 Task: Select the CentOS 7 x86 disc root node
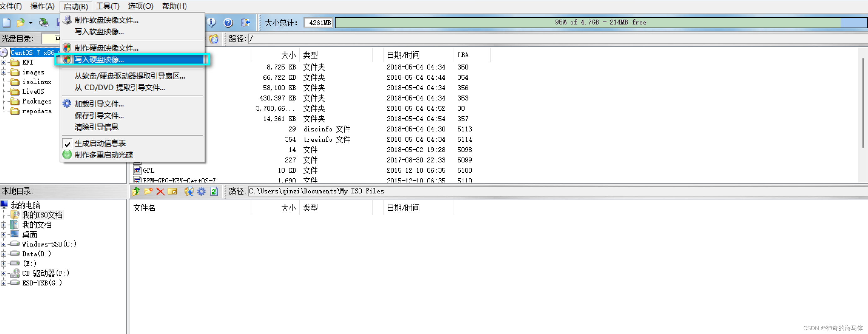point(32,53)
